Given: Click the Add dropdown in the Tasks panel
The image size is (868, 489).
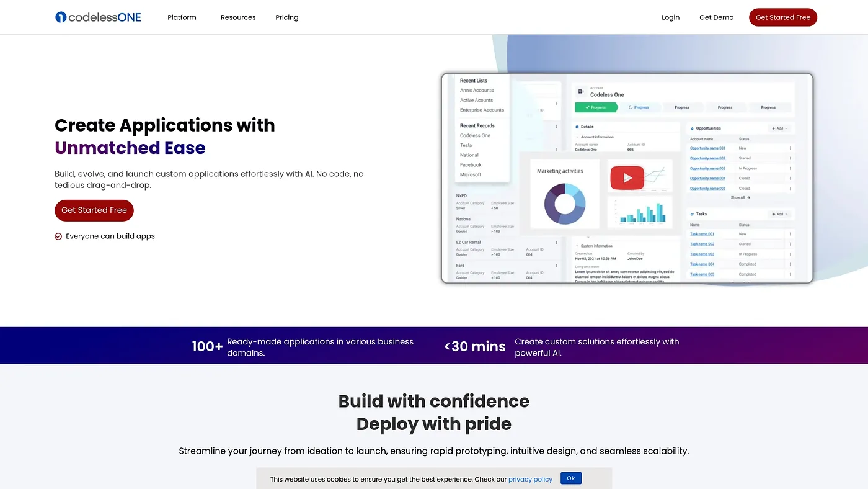Looking at the screenshot, I should [x=779, y=214].
